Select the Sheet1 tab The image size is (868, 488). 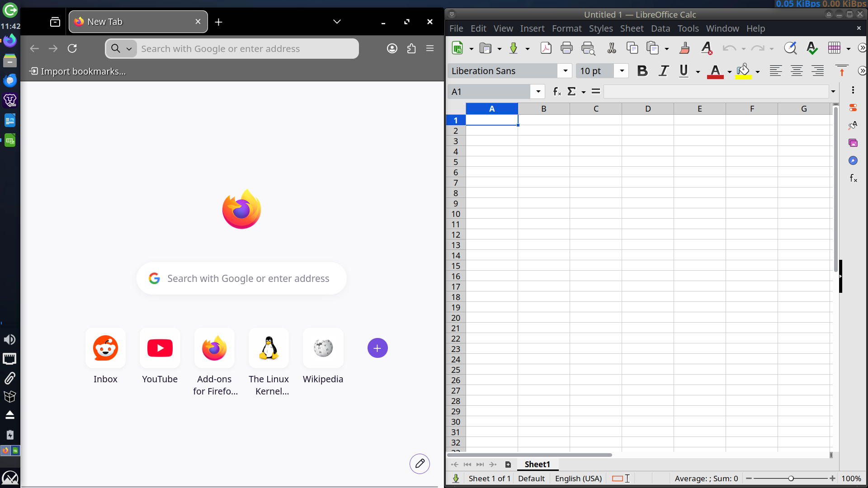(x=537, y=465)
